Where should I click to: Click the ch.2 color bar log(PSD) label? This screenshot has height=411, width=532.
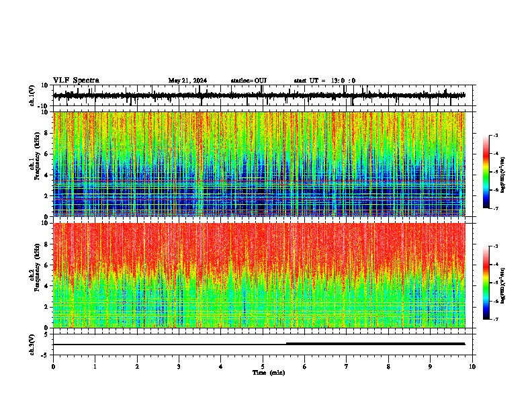click(x=502, y=285)
